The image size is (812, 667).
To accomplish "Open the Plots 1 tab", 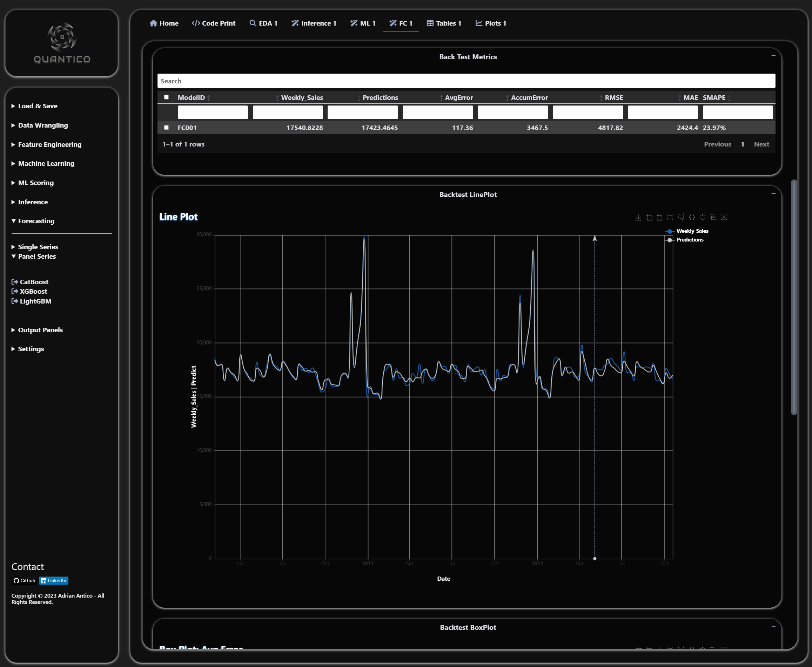I will coord(491,23).
